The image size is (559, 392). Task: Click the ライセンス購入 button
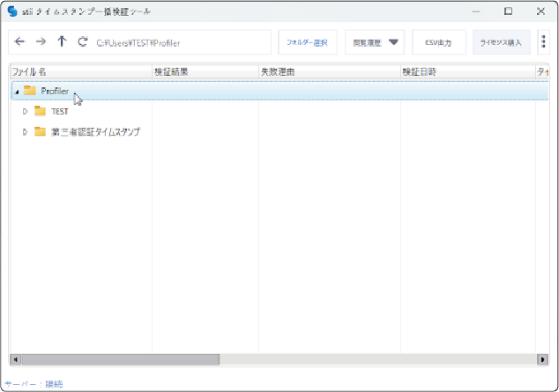501,42
